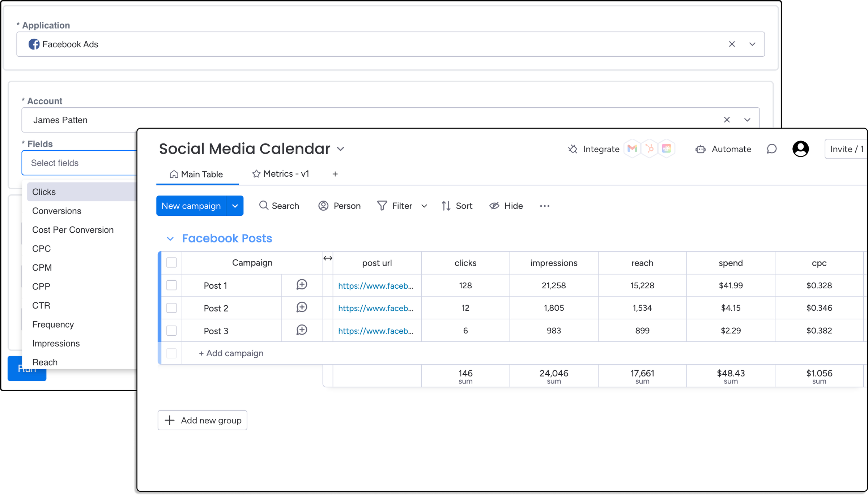Pick Frequency from the fields list
The image size is (868, 495).
coord(53,324)
